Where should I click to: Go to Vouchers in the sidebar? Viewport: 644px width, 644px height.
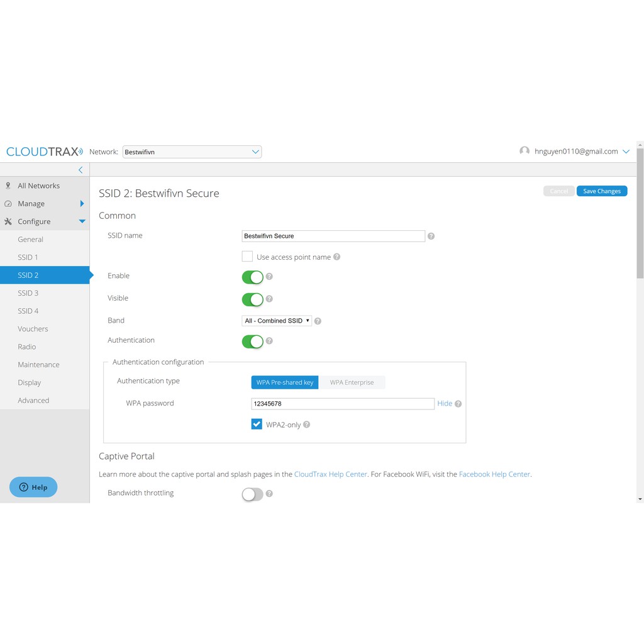tap(33, 329)
